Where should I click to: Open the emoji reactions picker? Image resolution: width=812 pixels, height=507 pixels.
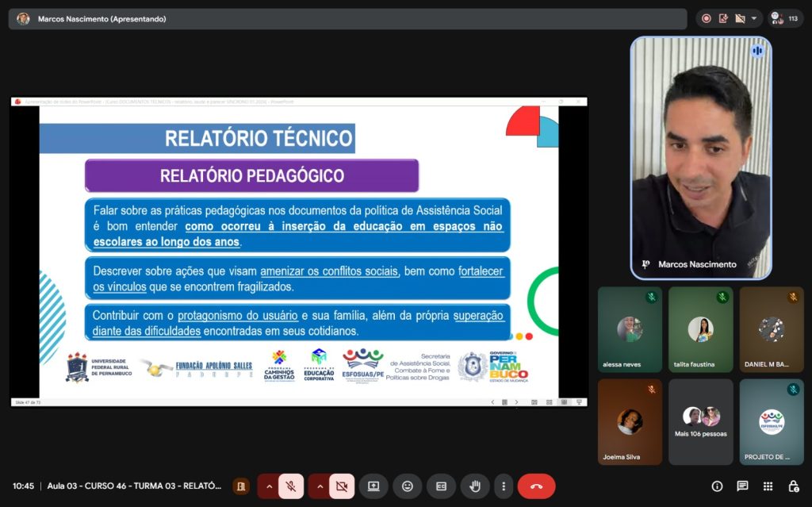tap(408, 486)
